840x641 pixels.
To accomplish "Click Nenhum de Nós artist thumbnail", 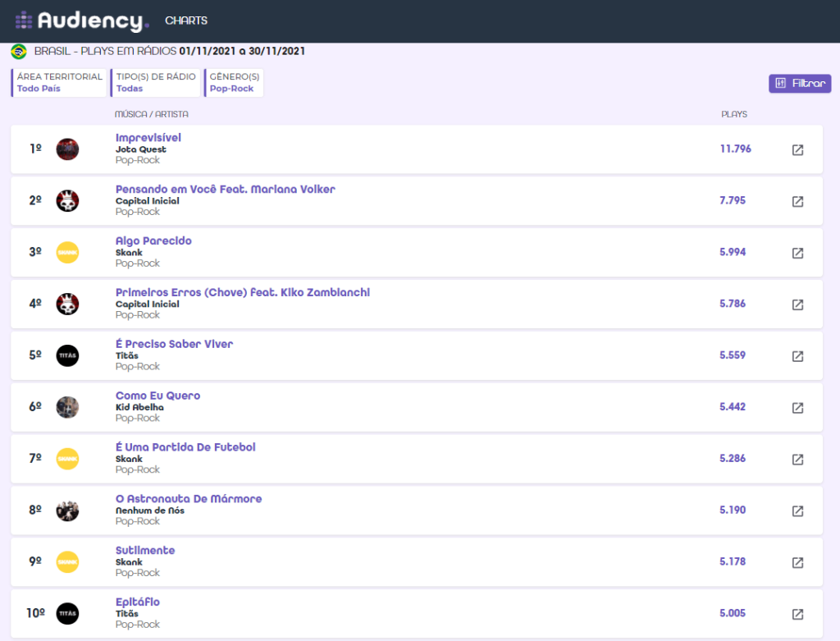I will (x=67, y=511).
